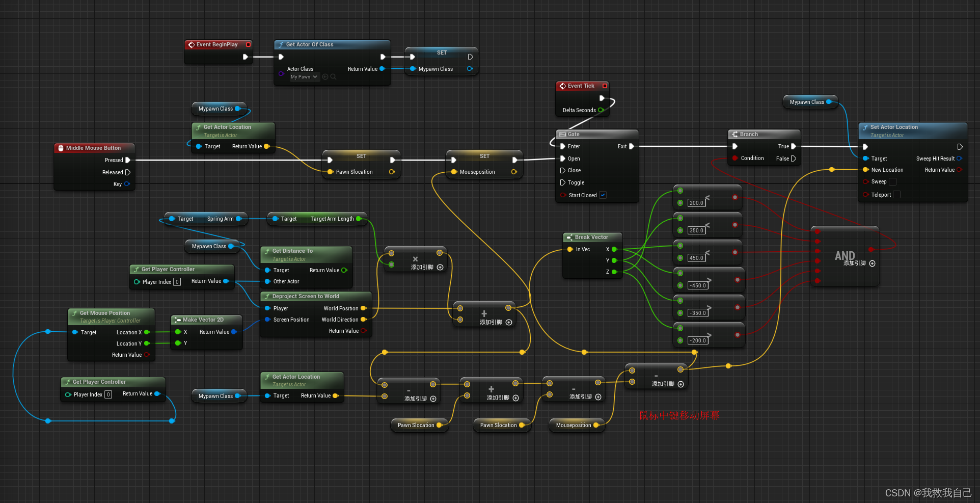Click the Break Vector Z output pin

point(614,272)
